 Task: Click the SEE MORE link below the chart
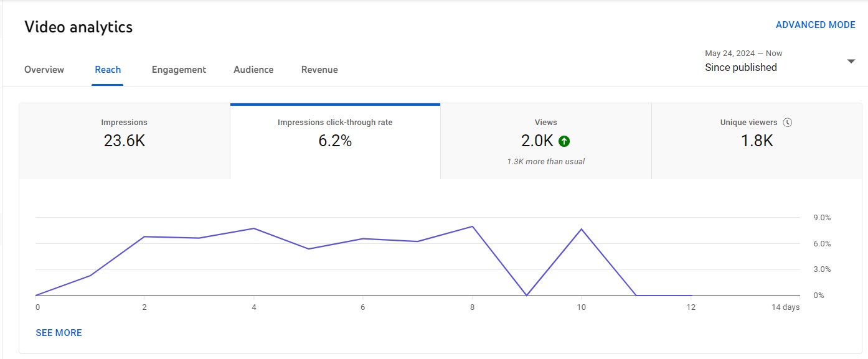pos(59,333)
